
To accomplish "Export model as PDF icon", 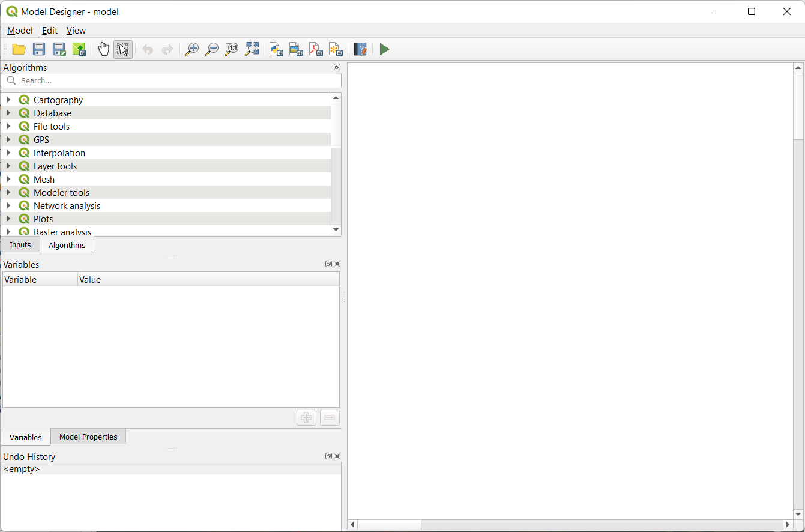I will coord(316,49).
